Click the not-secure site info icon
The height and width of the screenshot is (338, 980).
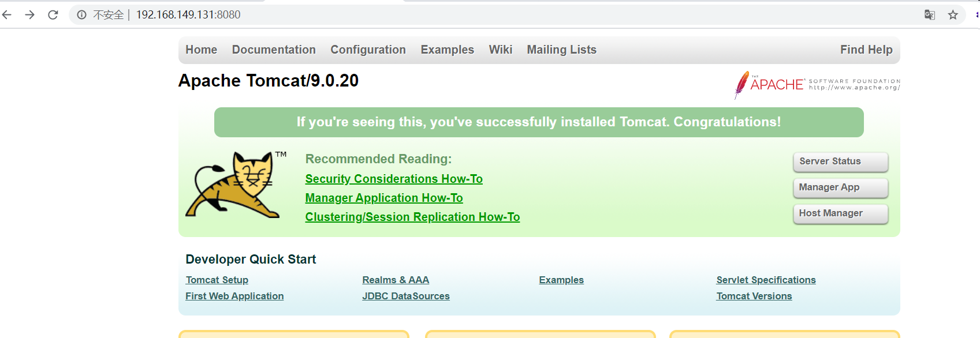82,15
